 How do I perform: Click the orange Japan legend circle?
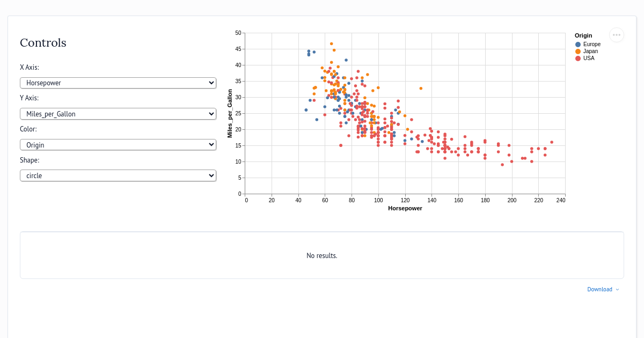pos(578,52)
